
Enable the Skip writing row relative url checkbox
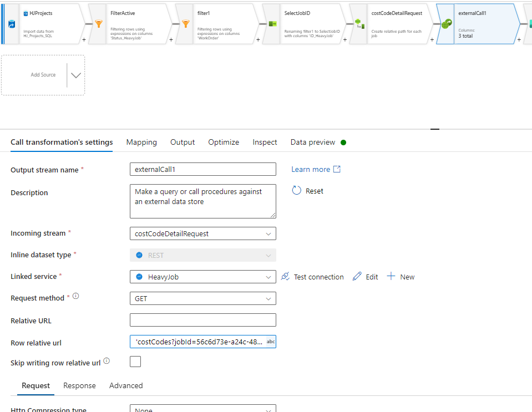pos(135,361)
